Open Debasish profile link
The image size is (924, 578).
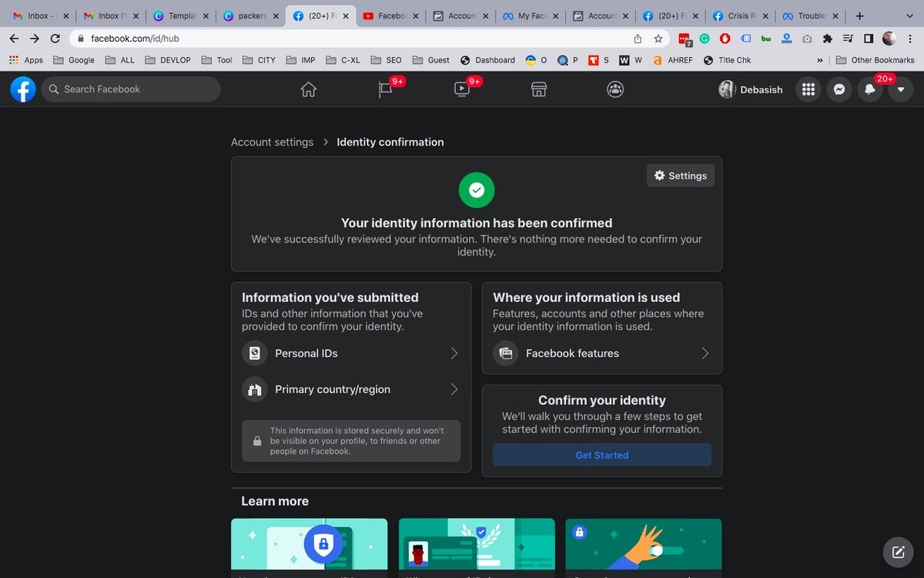click(x=751, y=89)
